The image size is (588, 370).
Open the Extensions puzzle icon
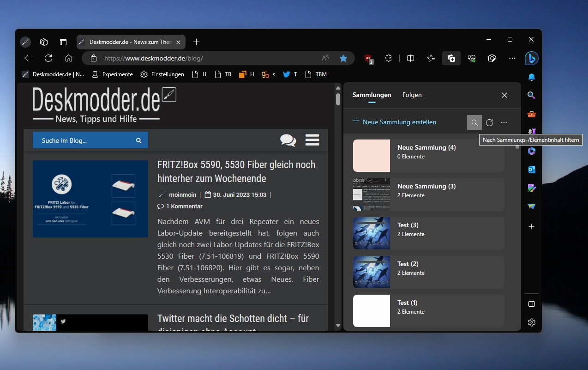(389, 58)
